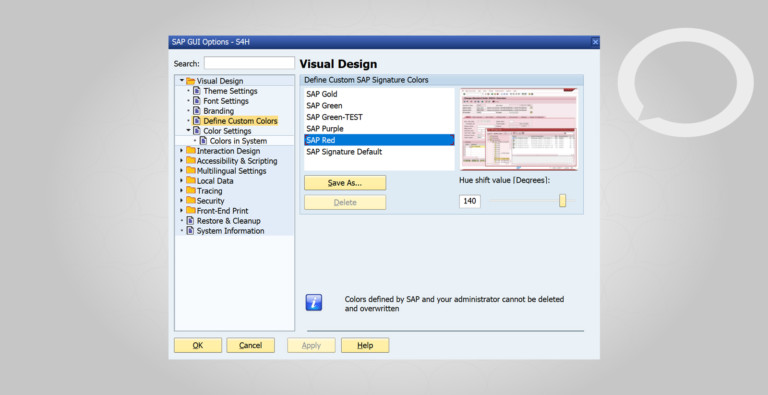Click the Front-End Print folder icon
The width and height of the screenshot is (768, 395).
coord(191,210)
